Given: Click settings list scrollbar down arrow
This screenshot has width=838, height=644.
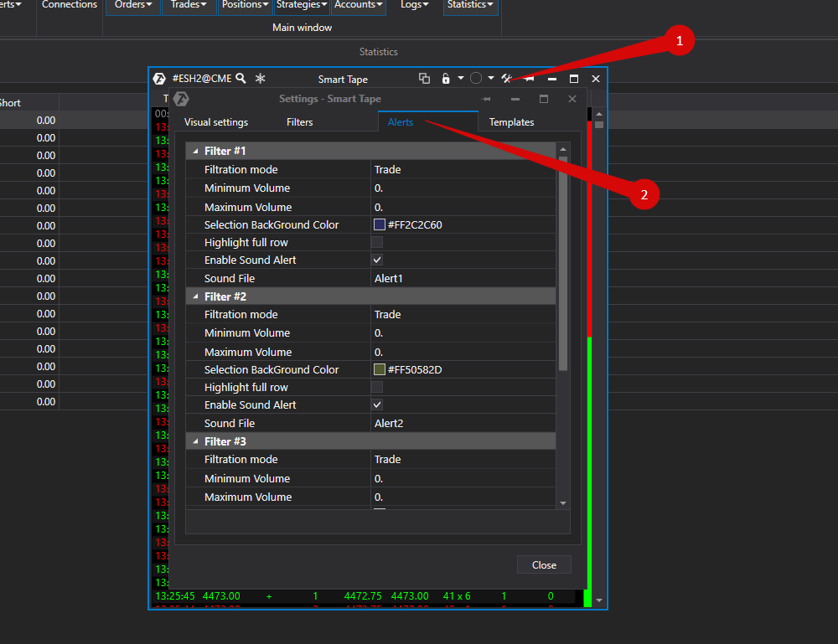Looking at the screenshot, I should click(563, 503).
